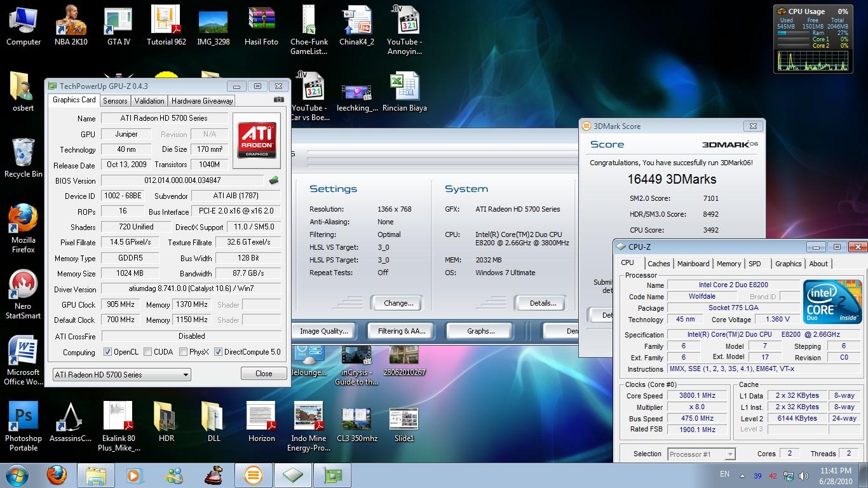The height and width of the screenshot is (488, 868).
Task: Open the Processor #1 selection dropdown in CPU-Z
Action: point(702,454)
